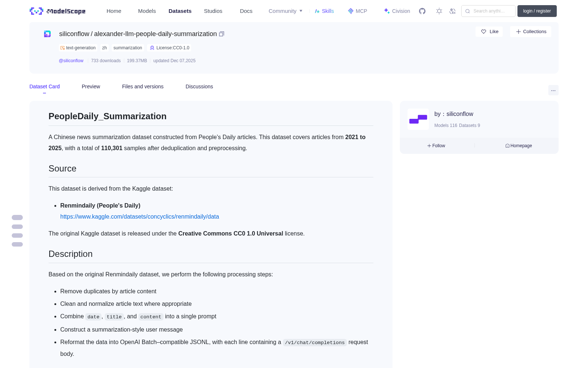Switch site language with the translate icon

pos(453,11)
